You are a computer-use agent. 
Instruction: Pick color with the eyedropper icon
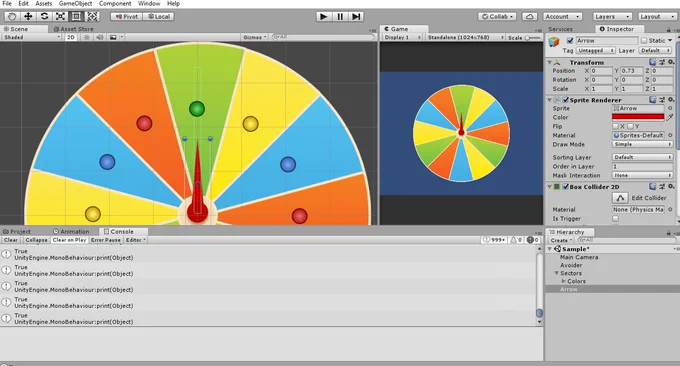click(x=670, y=117)
